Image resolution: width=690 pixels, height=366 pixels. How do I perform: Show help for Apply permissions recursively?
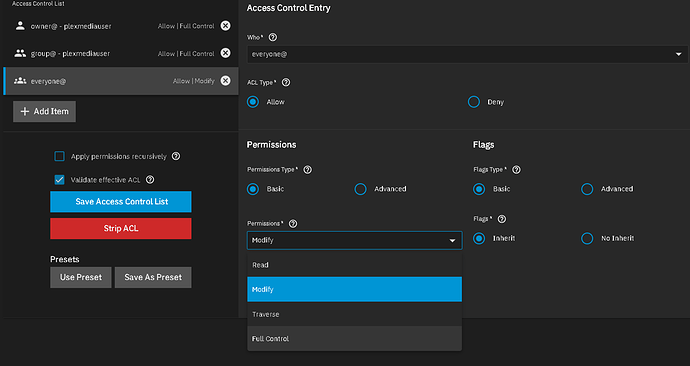click(x=176, y=156)
